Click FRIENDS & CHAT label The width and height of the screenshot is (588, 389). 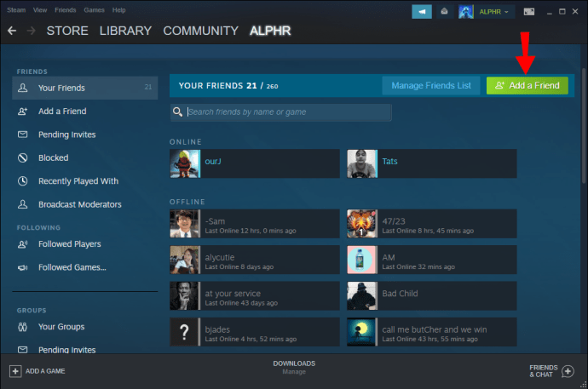coord(544,371)
